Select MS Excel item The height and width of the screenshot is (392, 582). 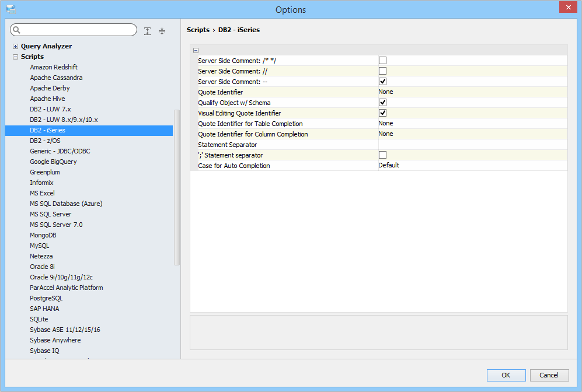tap(42, 193)
